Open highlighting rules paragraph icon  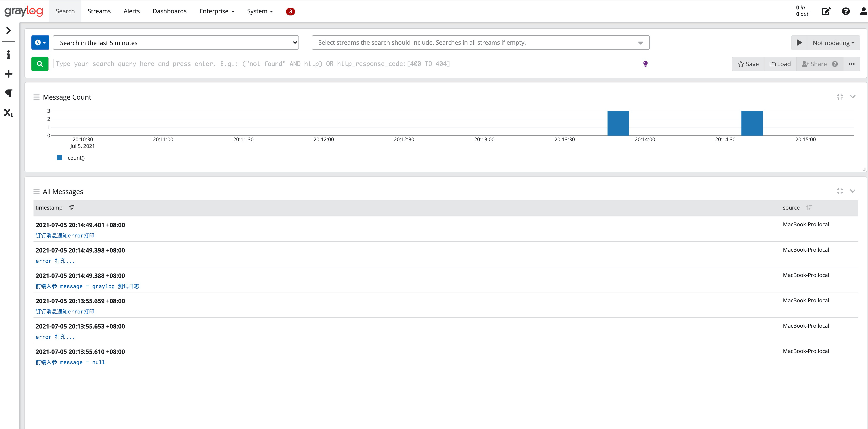coord(9,93)
